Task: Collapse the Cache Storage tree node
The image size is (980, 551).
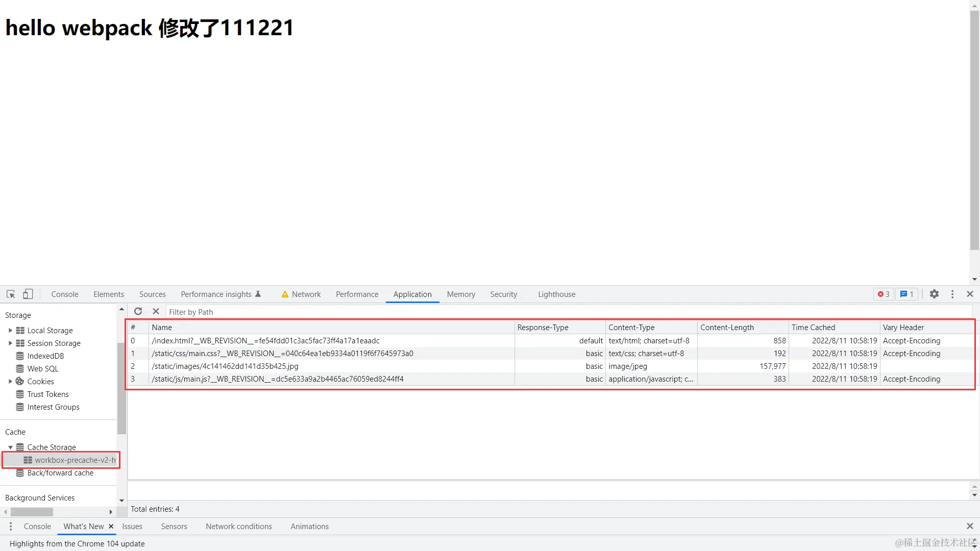Action: pyautogui.click(x=10, y=447)
